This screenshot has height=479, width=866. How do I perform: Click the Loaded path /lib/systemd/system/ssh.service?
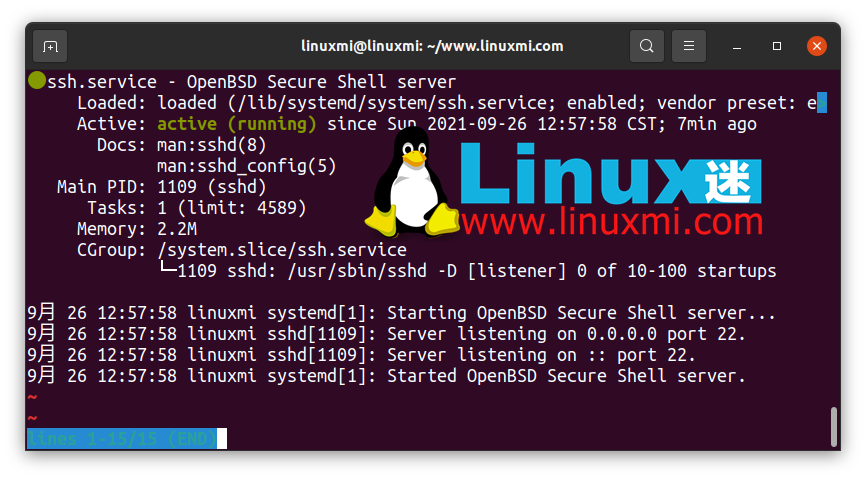pyautogui.click(x=392, y=103)
